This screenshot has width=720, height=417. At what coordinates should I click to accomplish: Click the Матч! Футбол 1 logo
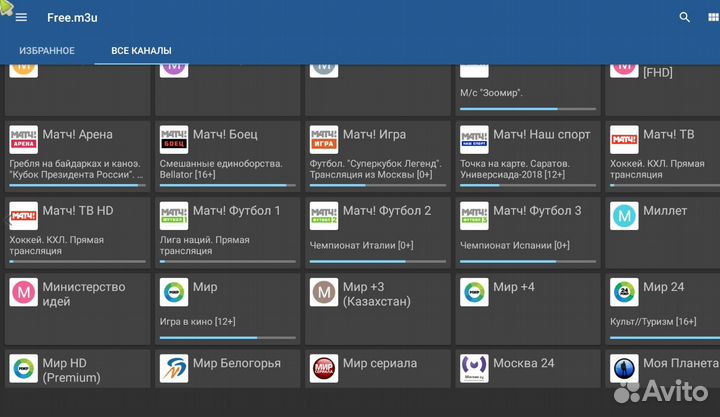tap(174, 216)
